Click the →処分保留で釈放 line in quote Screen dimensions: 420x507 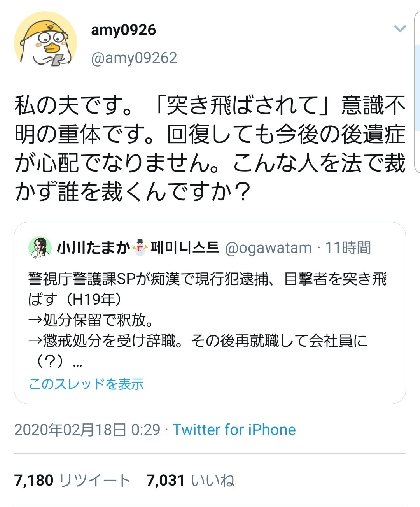pyautogui.click(x=91, y=320)
